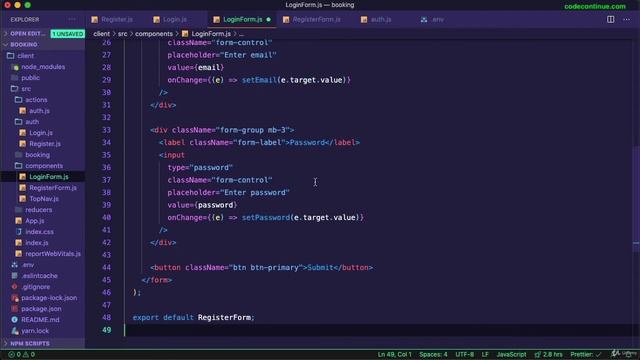Click the client breadcrumb segment
The height and width of the screenshot is (360, 640).
point(101,34)
